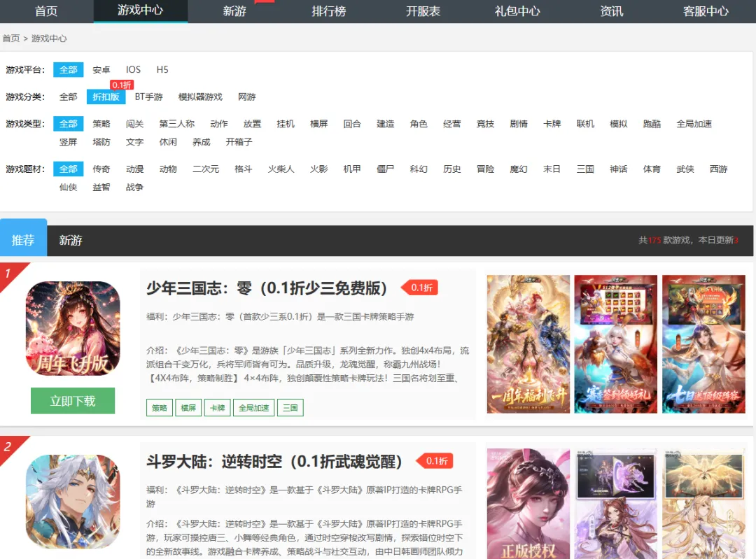Filter game type by 策略
The image size is (756, 559).
(101, 124)
